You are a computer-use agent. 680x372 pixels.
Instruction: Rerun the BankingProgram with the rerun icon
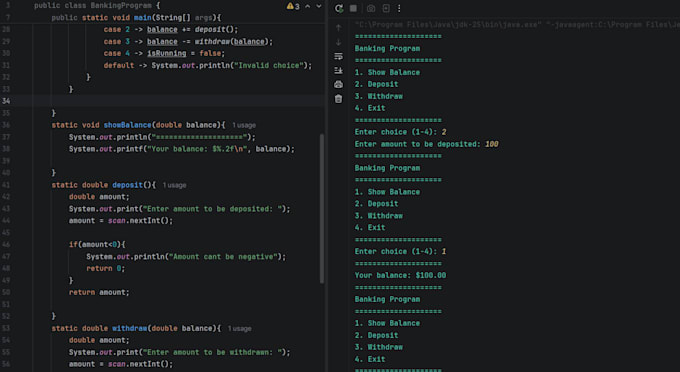coord(339,8)
